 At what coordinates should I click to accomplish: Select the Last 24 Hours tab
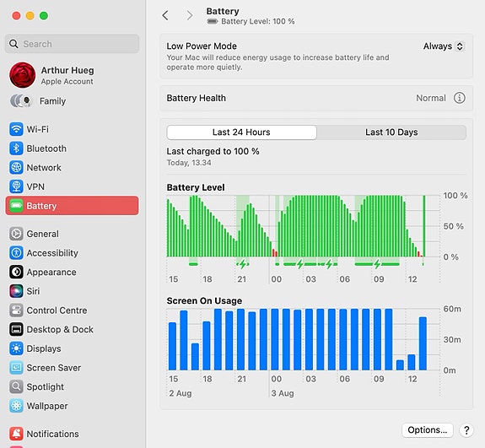(241, 132)
